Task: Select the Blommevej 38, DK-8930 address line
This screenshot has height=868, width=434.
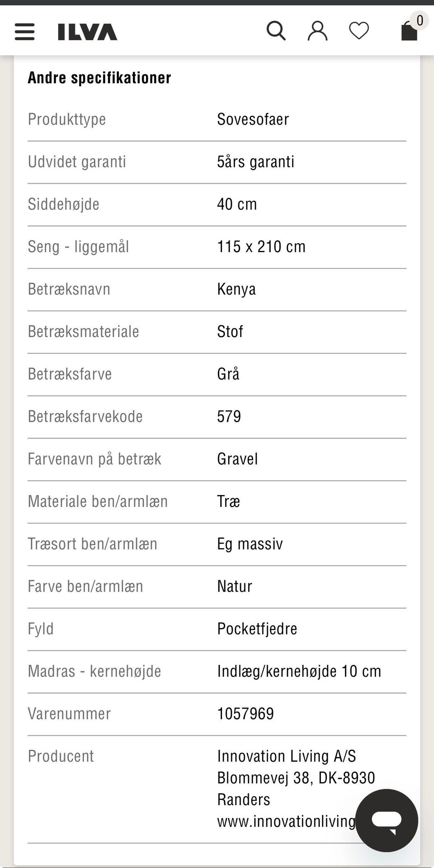Action: 296,777
